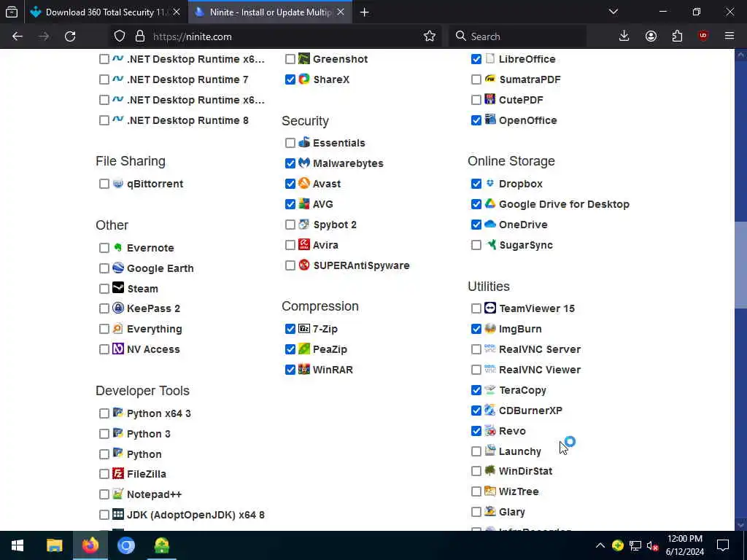
Task: Open the Firefox application menu
Action: pyautogui.click(x=729, y=36)
